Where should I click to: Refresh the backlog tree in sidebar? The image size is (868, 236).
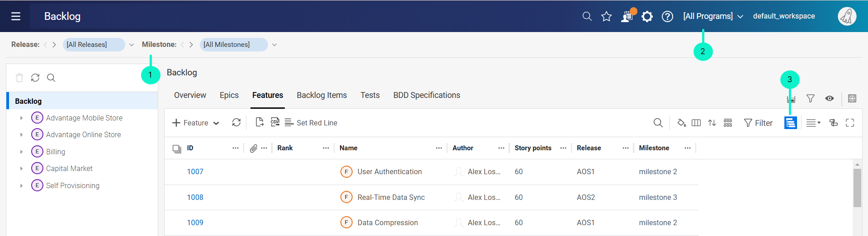pos(35,78)
